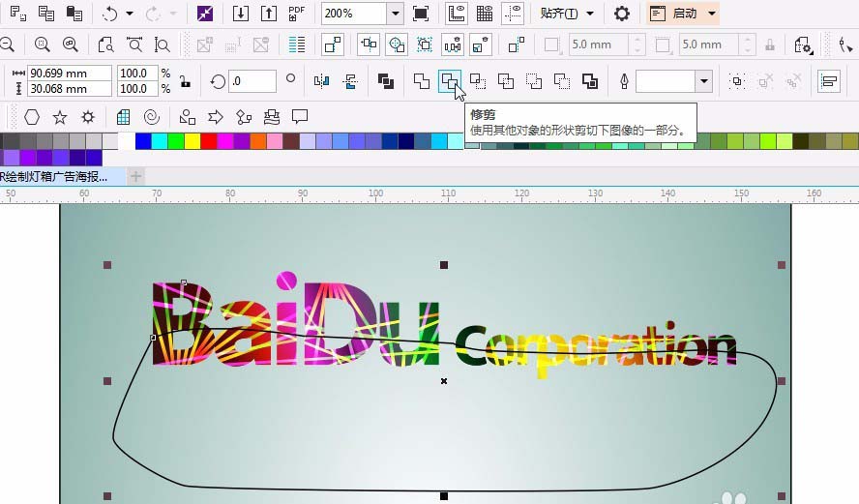The width and height of the screenshot is (859, 504).
Task: Click the purple search content icon
Action: [x=205, y=14]
